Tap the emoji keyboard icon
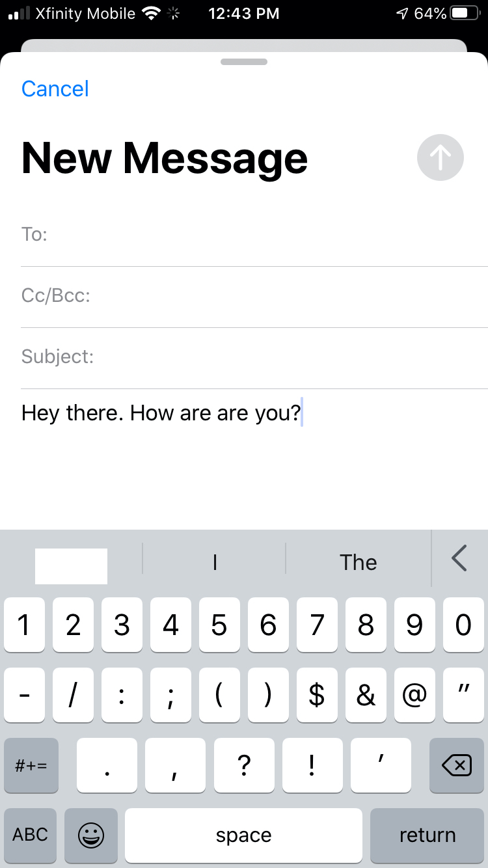 pos(91,835)
